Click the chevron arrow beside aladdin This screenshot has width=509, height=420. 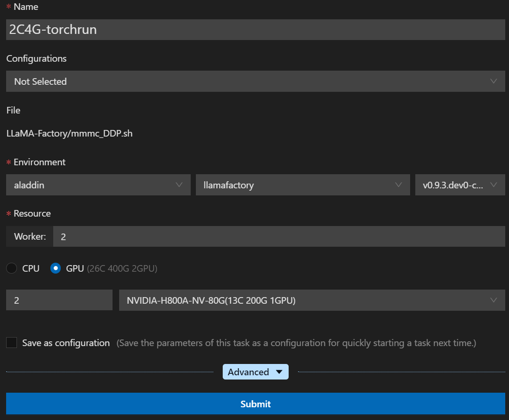click(179, 185)
